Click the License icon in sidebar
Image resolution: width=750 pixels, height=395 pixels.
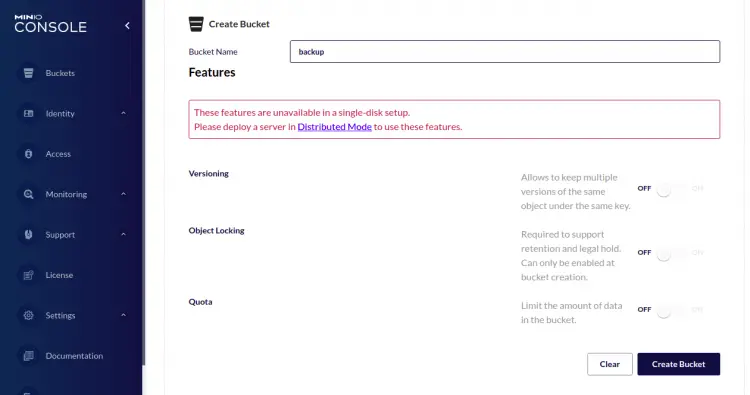28,275
